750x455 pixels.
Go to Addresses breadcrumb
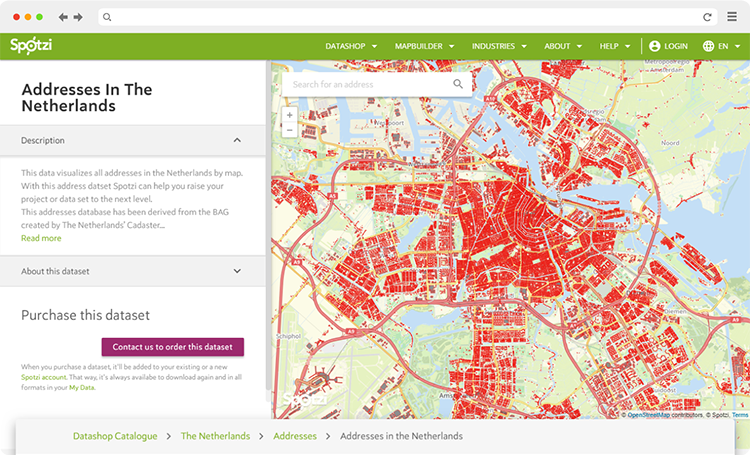point(295,436)
